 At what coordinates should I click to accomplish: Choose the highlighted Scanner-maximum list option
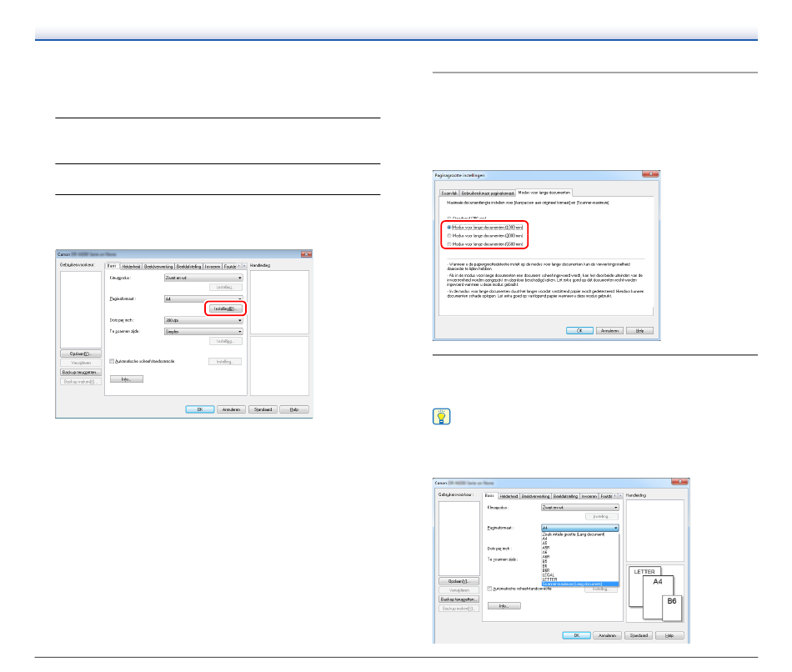577,584
